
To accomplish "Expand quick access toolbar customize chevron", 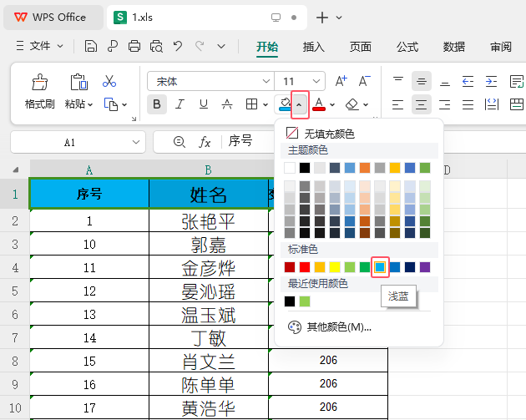I will coord(221,46).
